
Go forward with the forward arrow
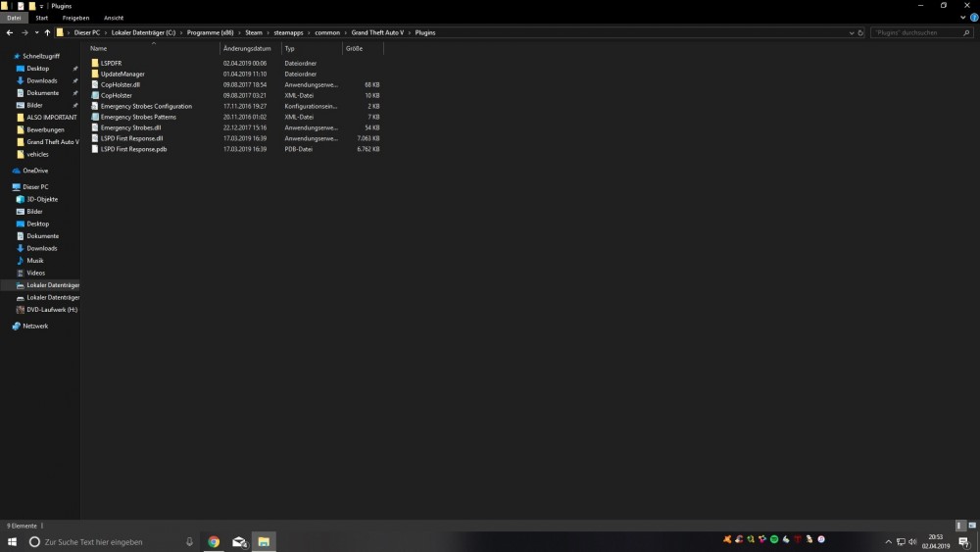pyautogui.click(x=24, y=32)
